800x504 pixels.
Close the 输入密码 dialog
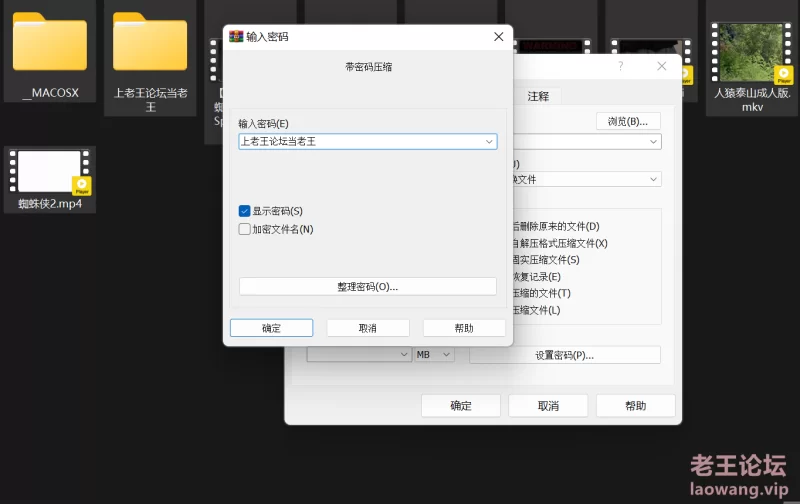[498, 37]
